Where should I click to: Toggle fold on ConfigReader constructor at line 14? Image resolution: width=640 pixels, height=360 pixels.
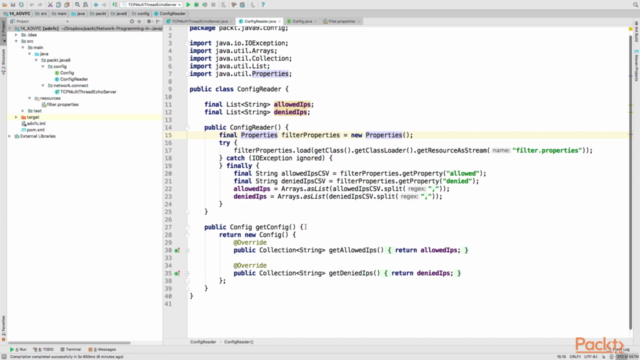[187, 127]
